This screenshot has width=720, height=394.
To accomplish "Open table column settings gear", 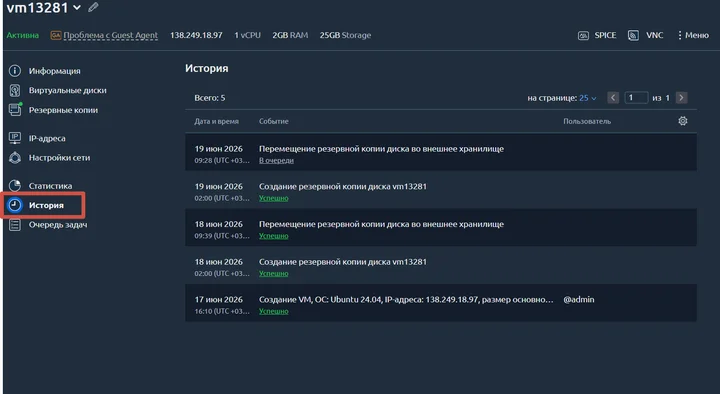I will (x=683, y=121).
